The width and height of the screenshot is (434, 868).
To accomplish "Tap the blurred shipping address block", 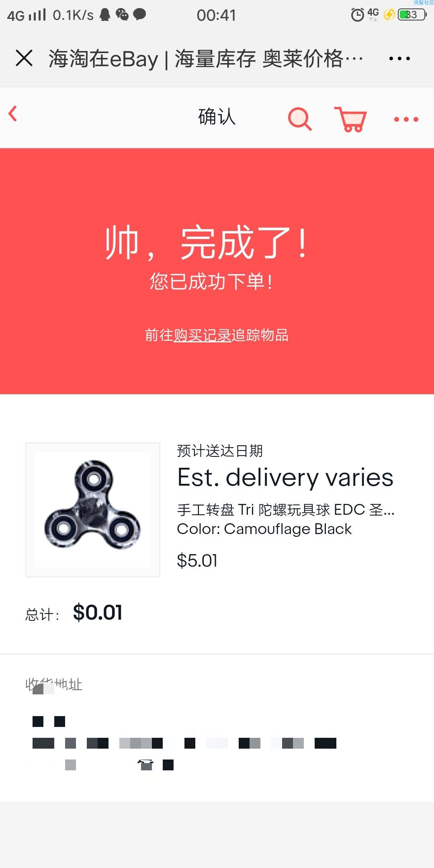I will click(x=184, y=743).
